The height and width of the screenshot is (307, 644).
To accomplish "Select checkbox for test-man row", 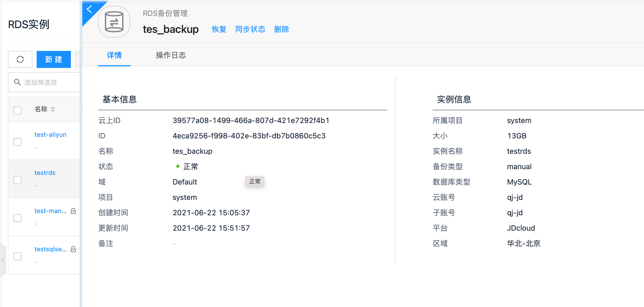I will click(x=18, y=218).
